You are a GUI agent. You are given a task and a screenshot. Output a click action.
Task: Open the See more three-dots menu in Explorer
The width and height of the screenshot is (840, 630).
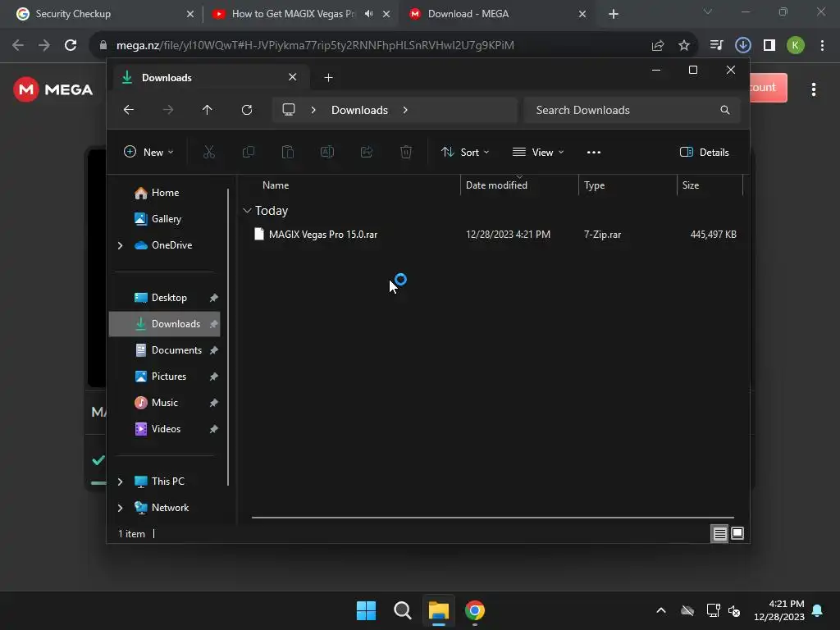[594, 152]
